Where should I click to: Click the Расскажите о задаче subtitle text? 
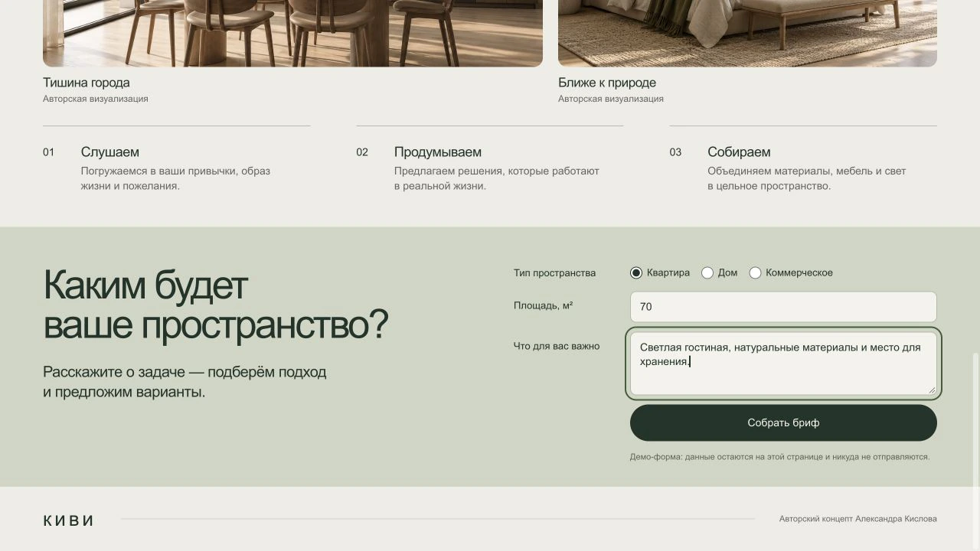185,382
